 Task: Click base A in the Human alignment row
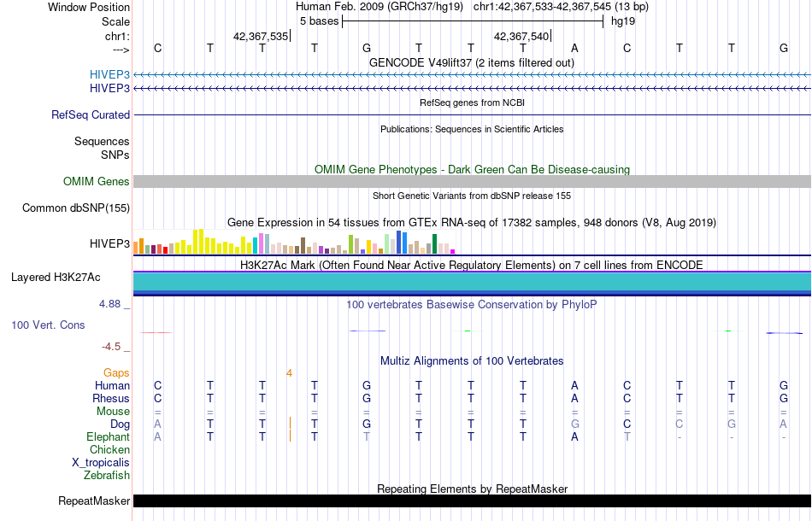574,385
